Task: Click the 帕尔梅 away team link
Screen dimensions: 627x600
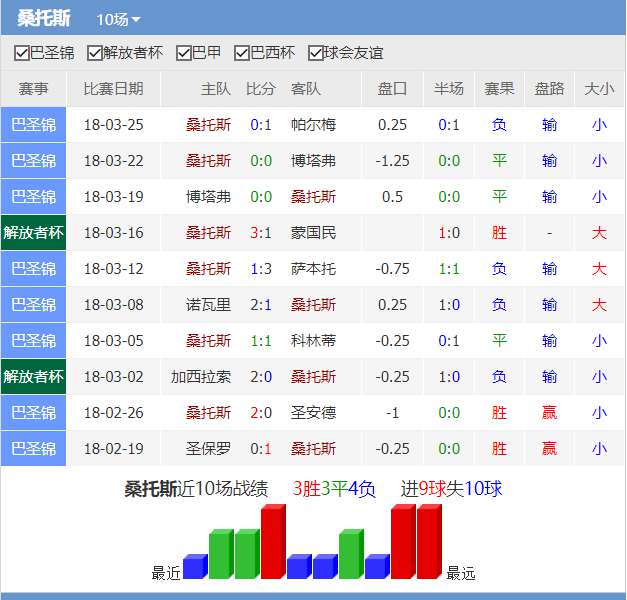Action: (313, 125)
